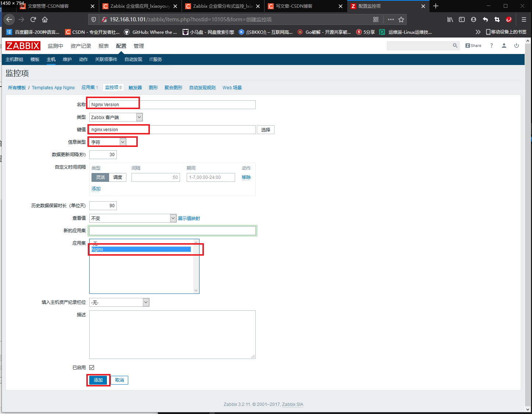Image resolution: width=532 pixels, height=414 pixels.
Task: Click the Zabbix Share button
Action: (473, 46)
